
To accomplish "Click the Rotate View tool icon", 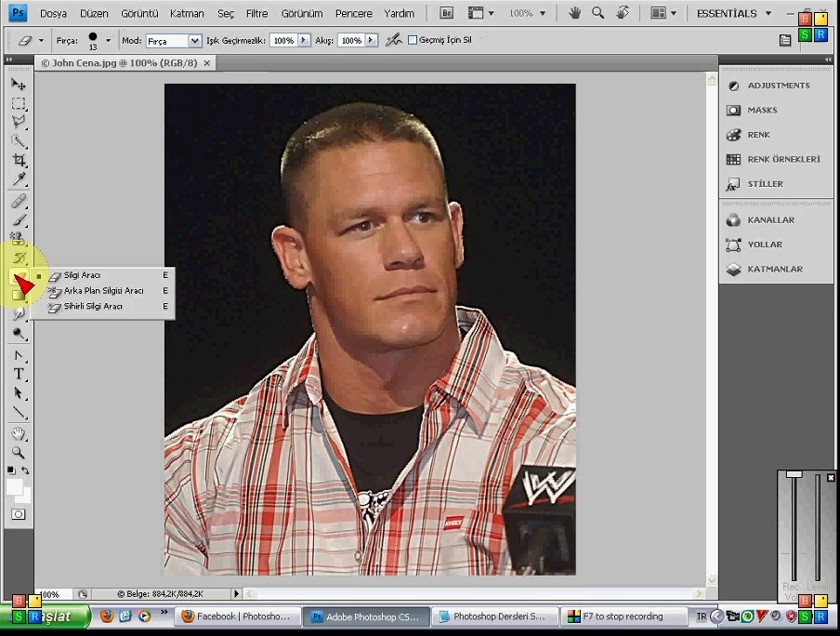I will [622, 13].
